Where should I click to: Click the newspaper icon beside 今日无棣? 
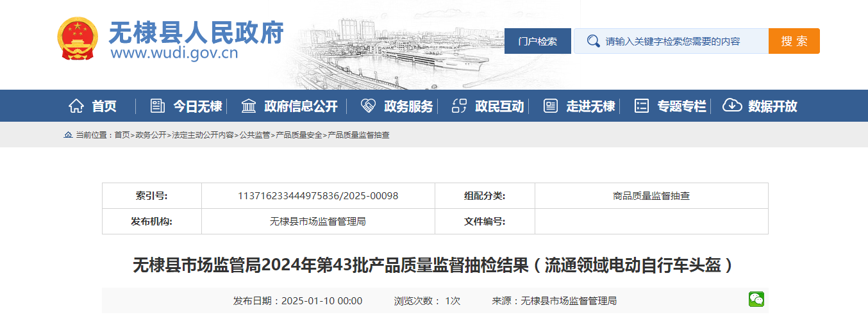coord(157,106)
